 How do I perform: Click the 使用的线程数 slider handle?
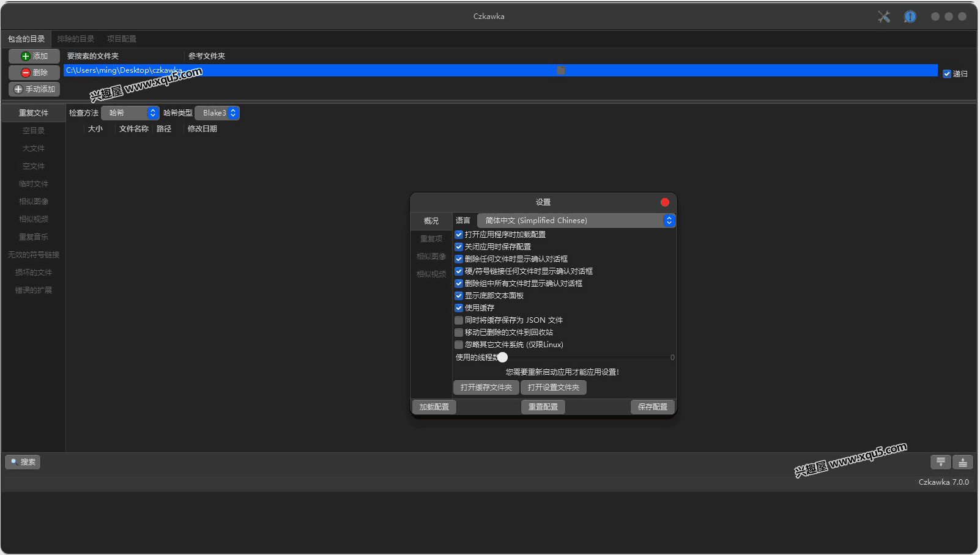(x=503, y=358)
